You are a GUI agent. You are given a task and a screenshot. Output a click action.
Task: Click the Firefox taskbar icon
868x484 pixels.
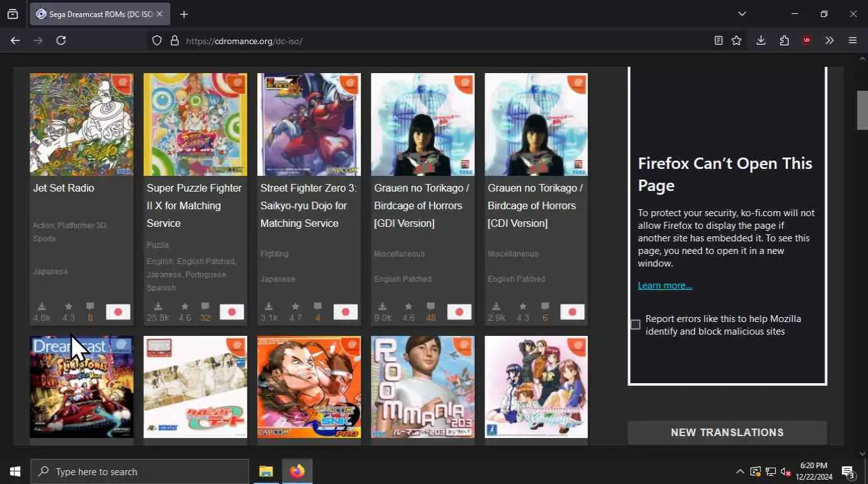click(x=297, y=471)
